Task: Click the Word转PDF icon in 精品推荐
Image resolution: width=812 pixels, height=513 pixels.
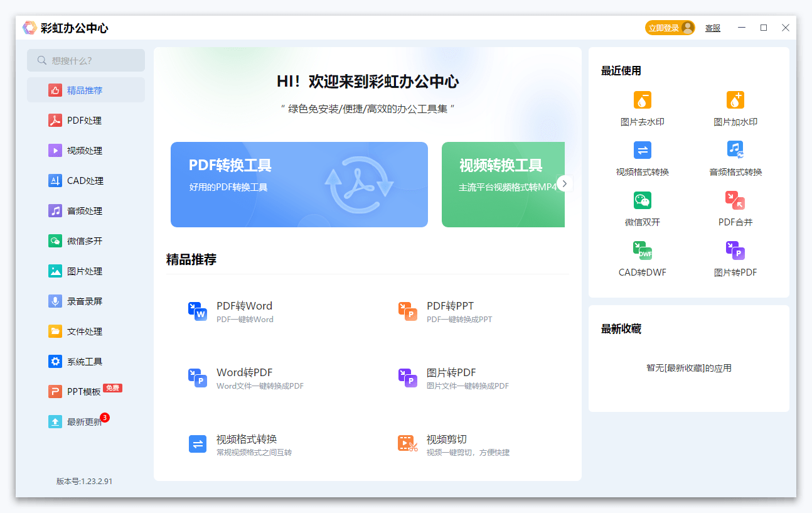Action: point(198,378)
